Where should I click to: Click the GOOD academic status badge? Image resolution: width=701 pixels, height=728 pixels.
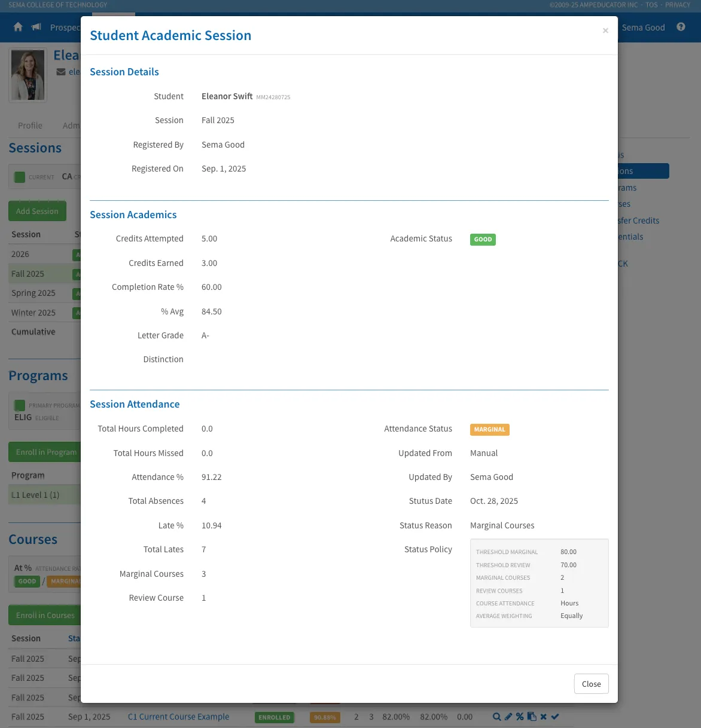point(483,240)
